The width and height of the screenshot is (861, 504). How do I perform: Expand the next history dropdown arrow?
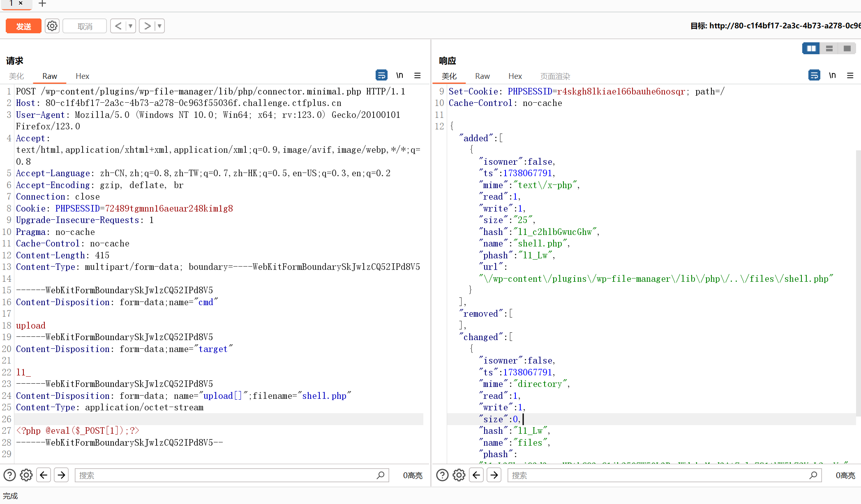click(159, 26)
